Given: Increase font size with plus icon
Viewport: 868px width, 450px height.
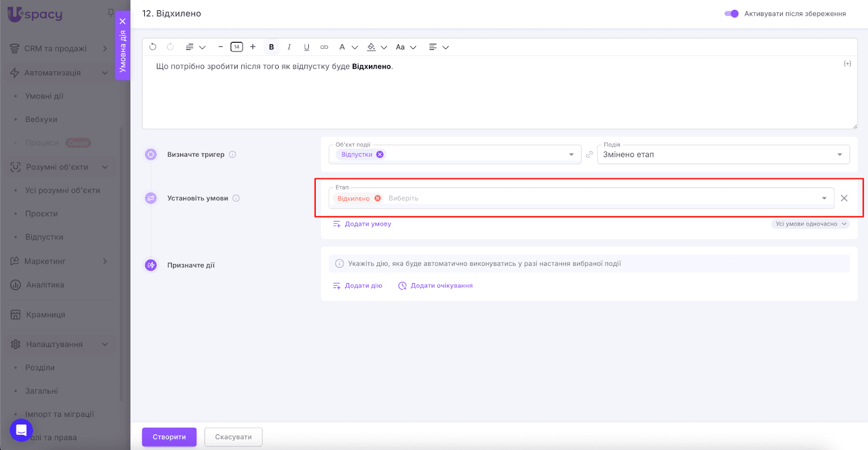Looking at the screenshot, I should tap(253, 47).
